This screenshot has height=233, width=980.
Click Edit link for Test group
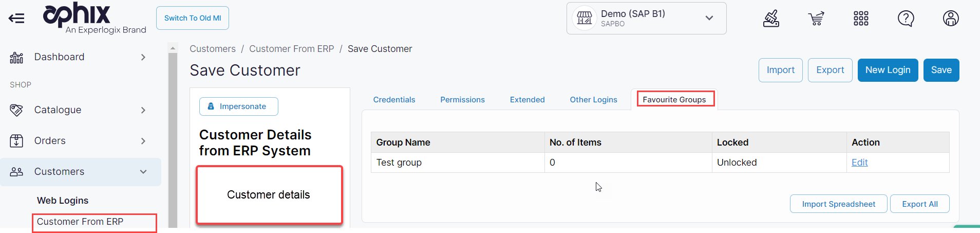click(859, 163)
